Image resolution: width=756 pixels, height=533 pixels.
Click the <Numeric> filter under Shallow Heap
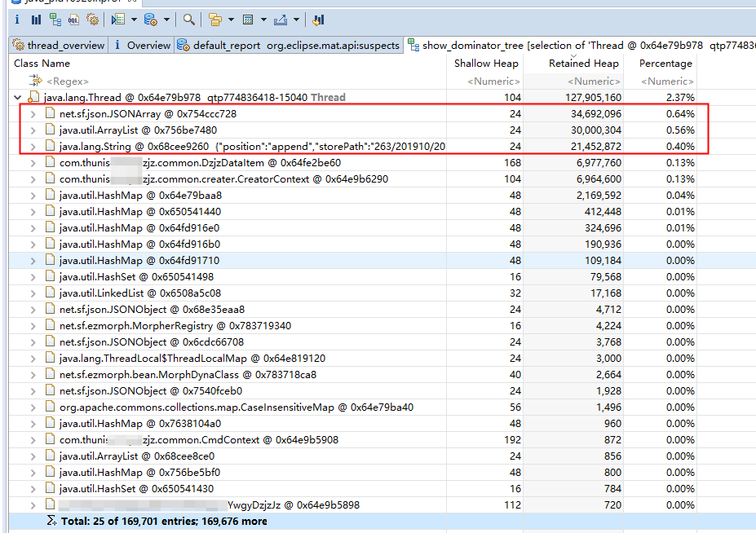click(x=493, y=81)
